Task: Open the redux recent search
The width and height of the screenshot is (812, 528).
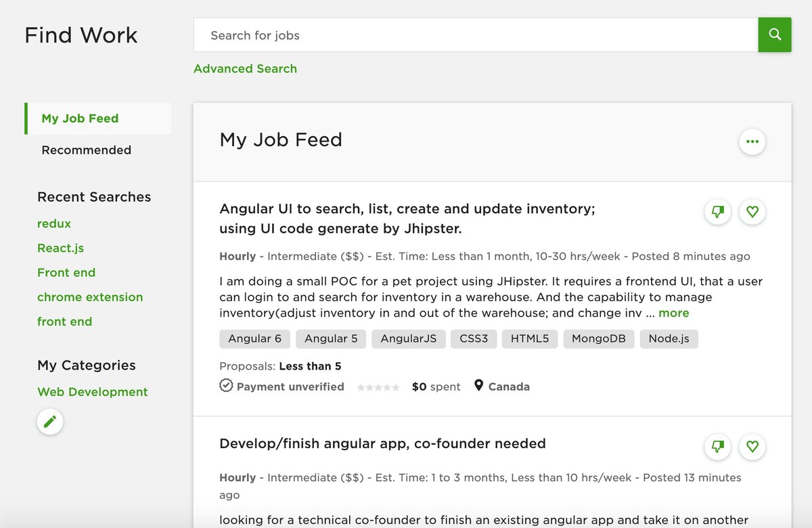Action: [54, 223]
